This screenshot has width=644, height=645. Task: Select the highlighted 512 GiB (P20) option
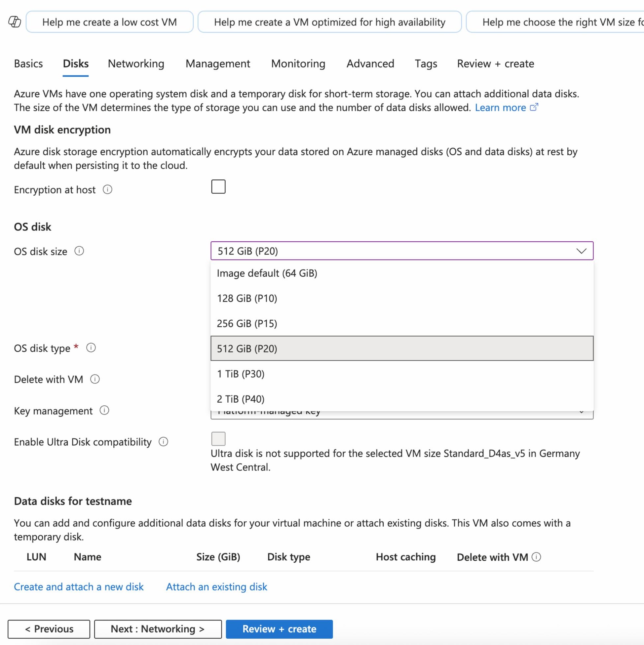tap(402, 348)
